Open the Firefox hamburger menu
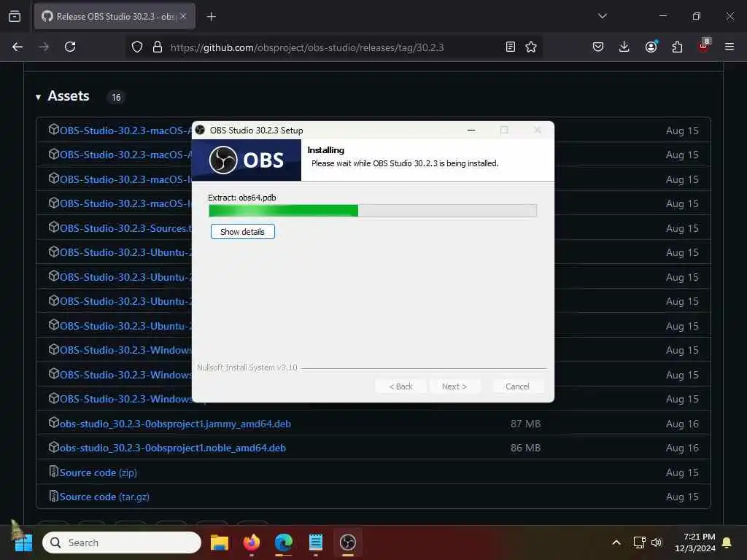Screen dimensions: 747x560 tap(729, 47)
